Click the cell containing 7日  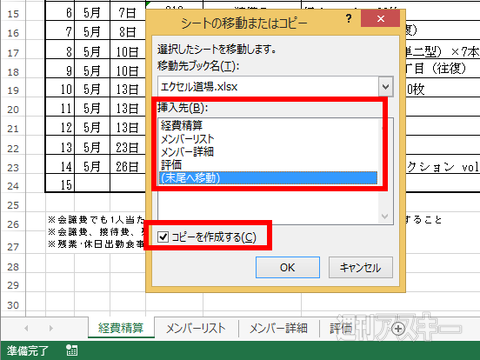tap(128, 13)
